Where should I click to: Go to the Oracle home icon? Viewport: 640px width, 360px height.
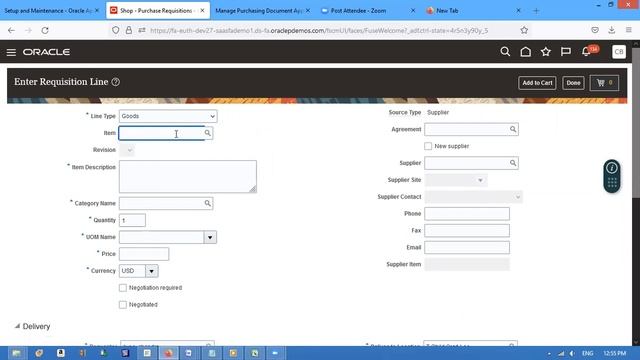pyautogui.click(x=525, y=51)
